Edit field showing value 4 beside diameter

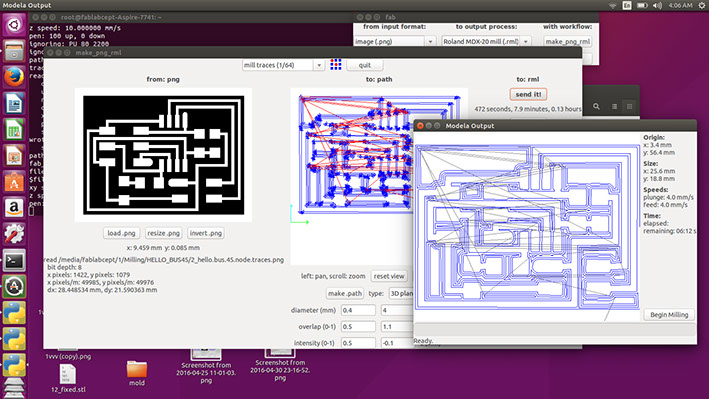[397, 310]
